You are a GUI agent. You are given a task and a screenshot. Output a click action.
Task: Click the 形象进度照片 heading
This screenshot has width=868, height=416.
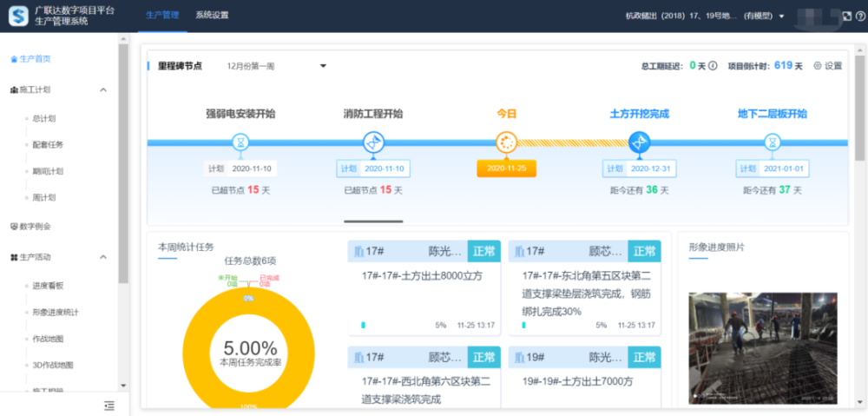pos(717,247)
